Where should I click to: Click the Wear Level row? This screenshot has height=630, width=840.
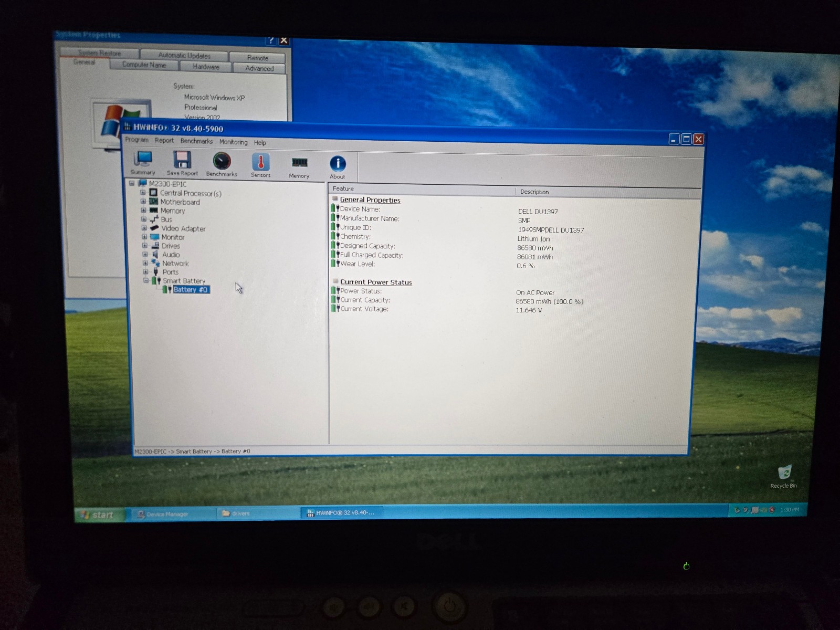[513, 265]
